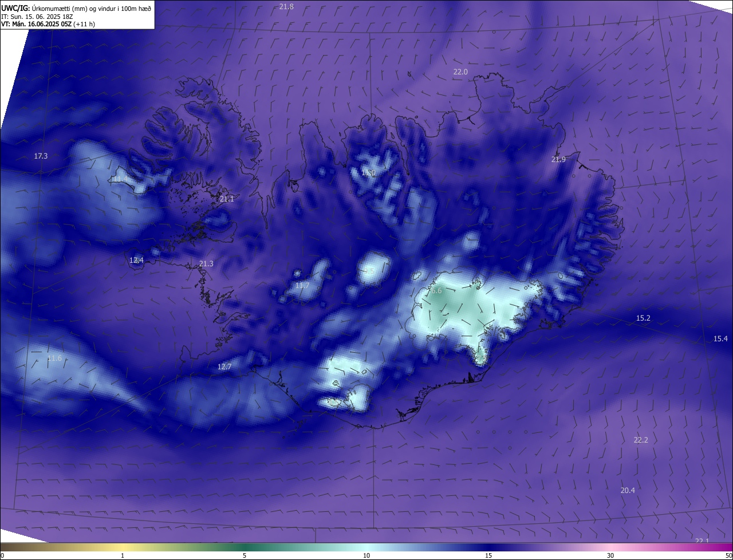Click the 11.6 value label
Image resolution: width=733 pixels, height=560 pixels.
pos(54,358)
